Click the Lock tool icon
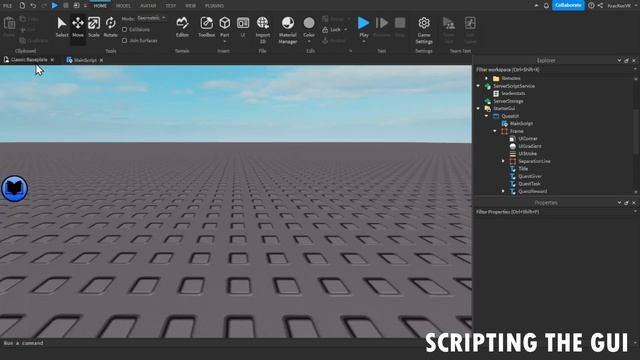640x360 pixels. (x=325, y=30)
